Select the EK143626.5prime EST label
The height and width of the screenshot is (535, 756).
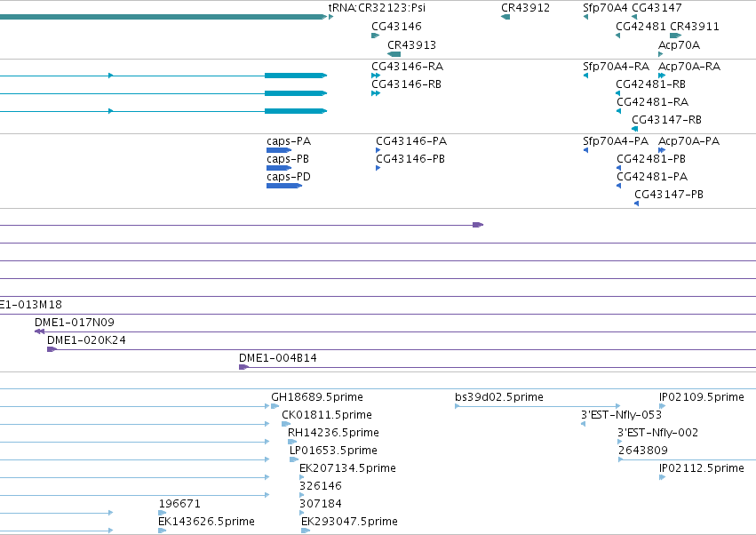point(206,522)
